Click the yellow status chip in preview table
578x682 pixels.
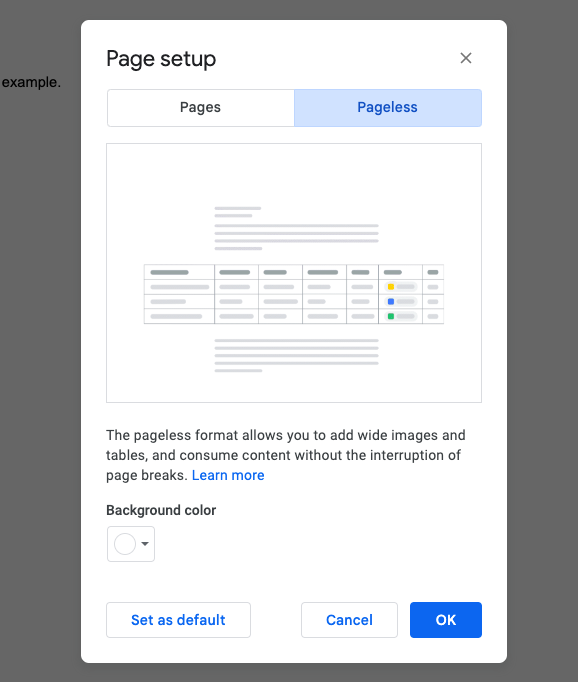tap(401, 287)
